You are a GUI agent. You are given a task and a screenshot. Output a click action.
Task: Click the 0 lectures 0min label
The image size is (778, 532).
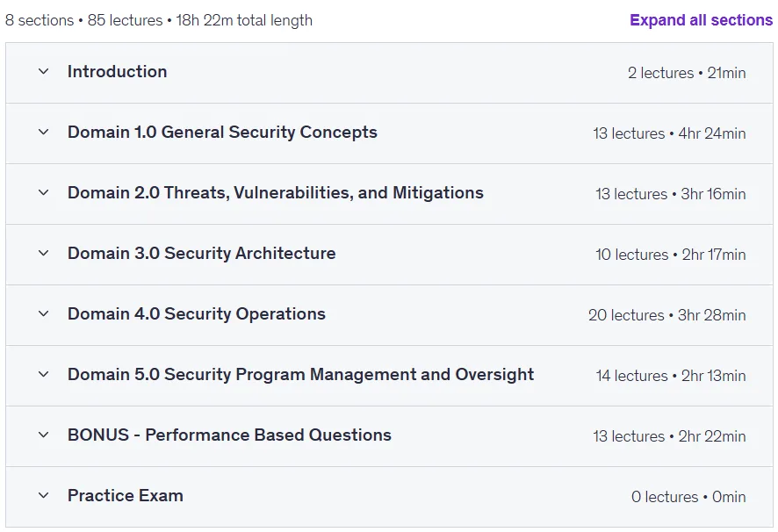coord(688,497)
